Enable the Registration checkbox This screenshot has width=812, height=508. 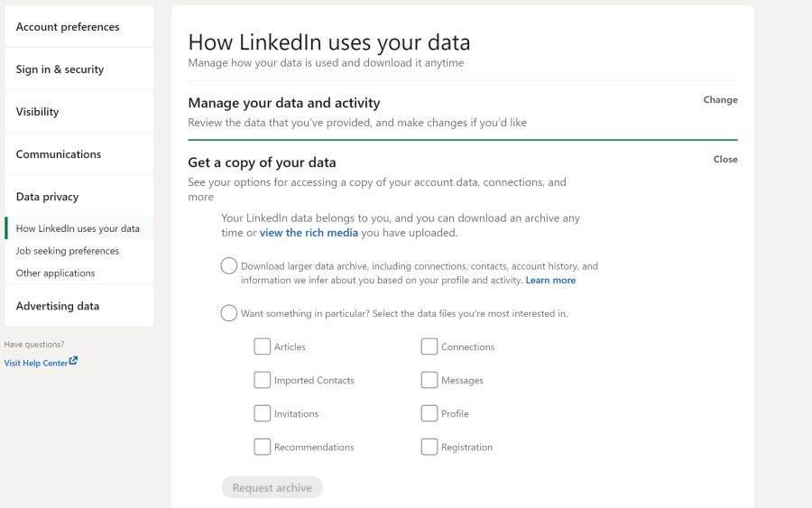coord(429,447)
